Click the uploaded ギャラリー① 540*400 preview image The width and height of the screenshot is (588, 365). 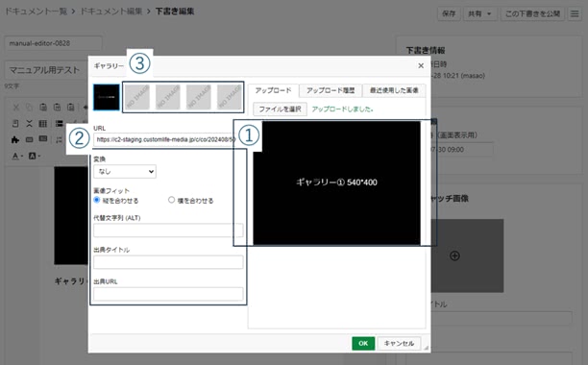pos(336,182)
